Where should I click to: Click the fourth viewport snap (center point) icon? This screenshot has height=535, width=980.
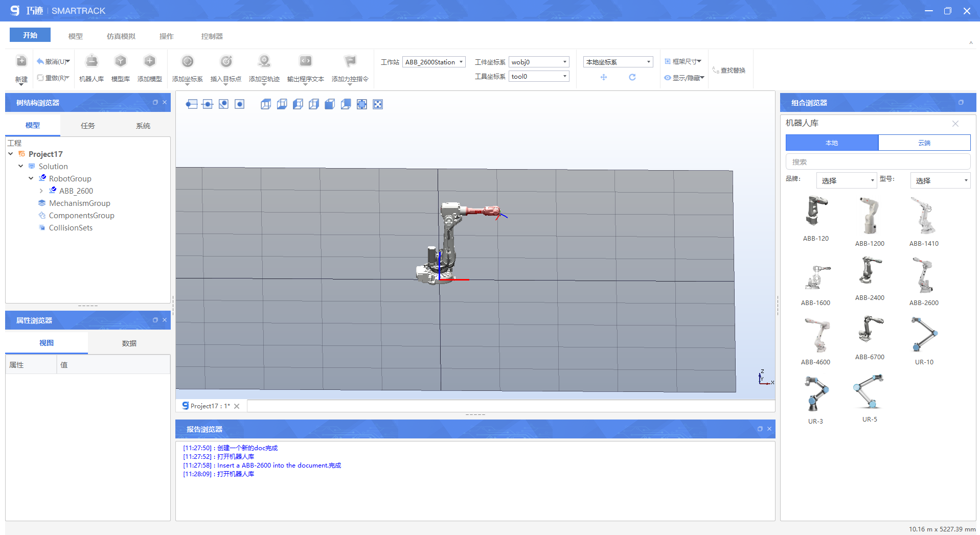240,104
